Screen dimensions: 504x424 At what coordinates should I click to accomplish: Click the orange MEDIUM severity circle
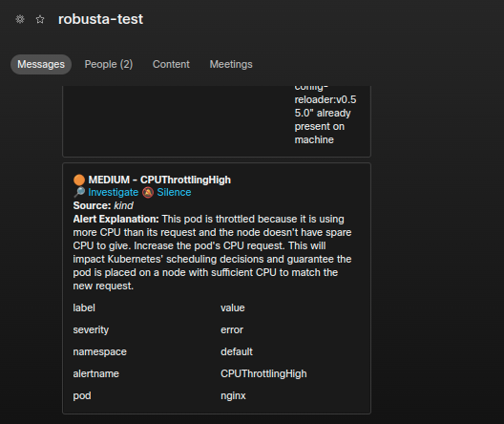pos(79,180)
